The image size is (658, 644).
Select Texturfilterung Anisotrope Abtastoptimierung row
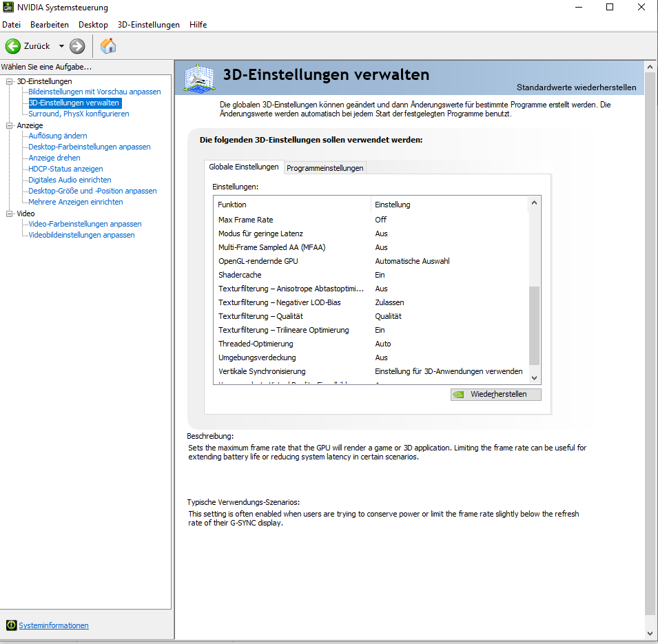point(371,289)
